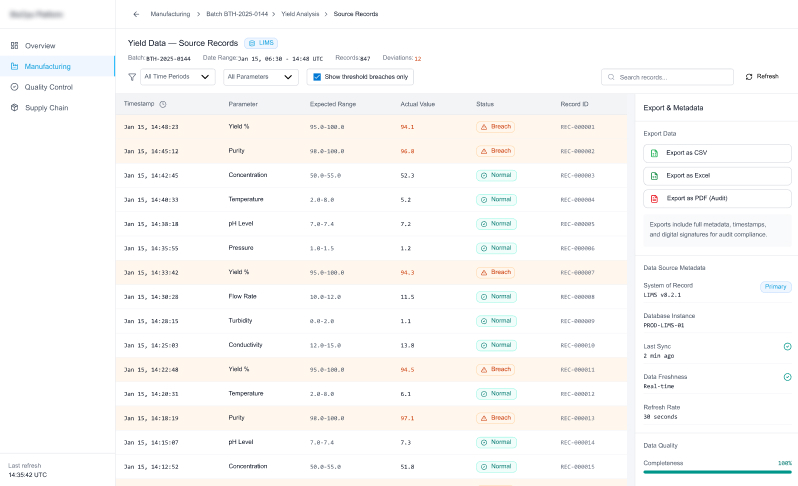Viewport: 798px width, 486px height.
Task: Open Manufacturing in the sidebar
Action: click(x=47, y=66)
